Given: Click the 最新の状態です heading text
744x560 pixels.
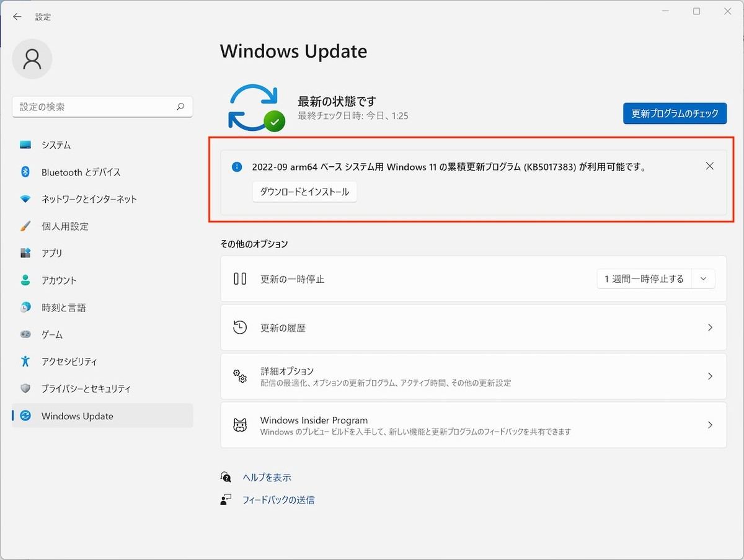Looking at the screenshot, I should click(x=337, y=100).
